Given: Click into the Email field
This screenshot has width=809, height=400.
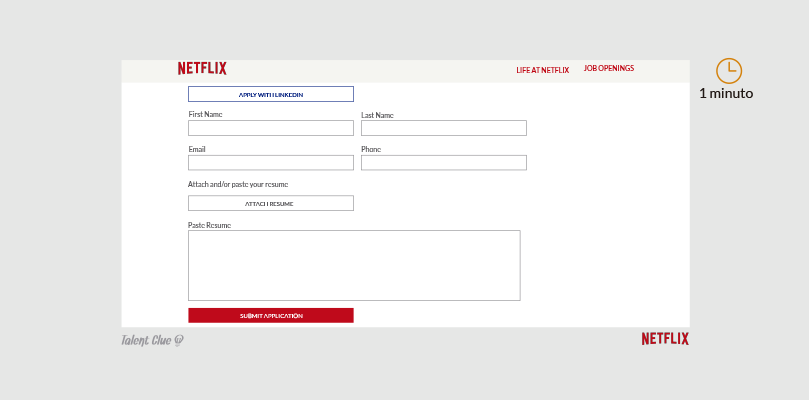Looking at the screenshot, I should 271,163.
